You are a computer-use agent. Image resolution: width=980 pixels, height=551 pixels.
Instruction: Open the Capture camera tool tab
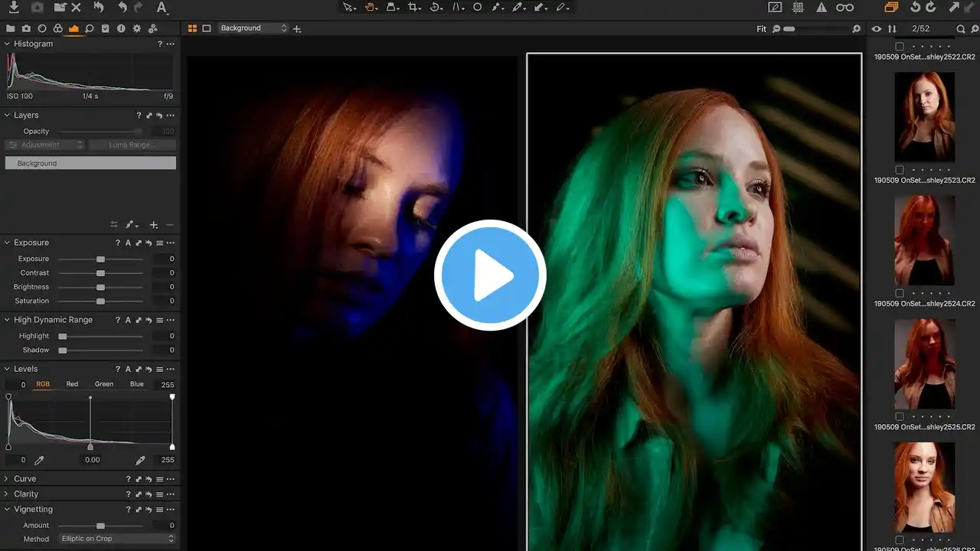tap(26, 28)
